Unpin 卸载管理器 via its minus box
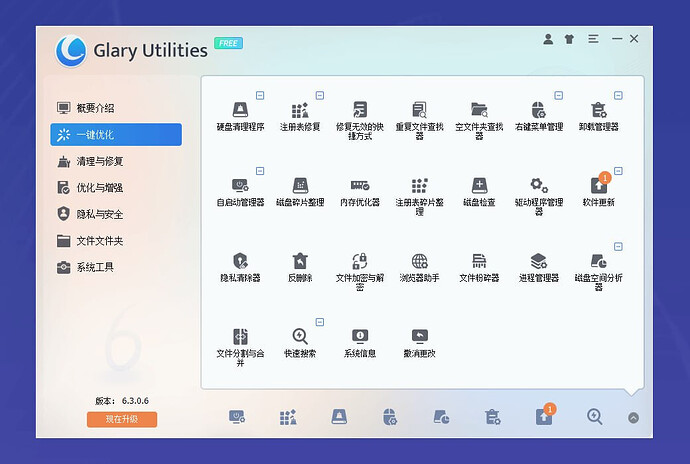The image size is (690, 464). click(x=618, y=96)
